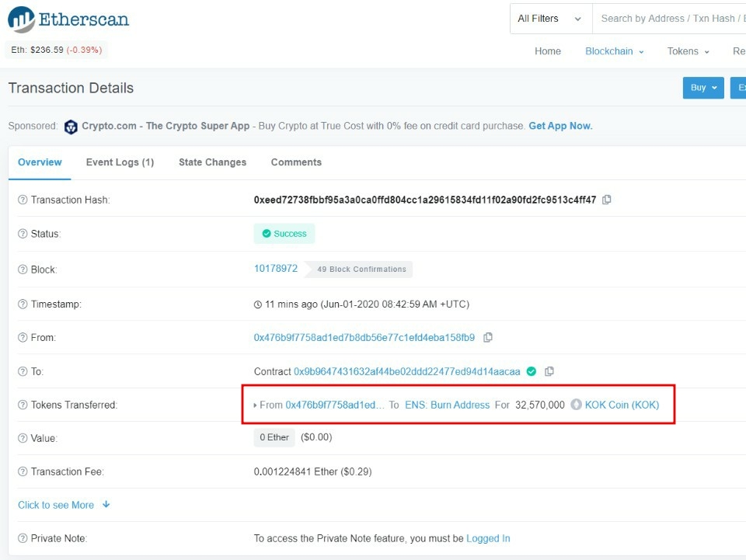Expand the token transfer arrow before From

tap(255, 405)
